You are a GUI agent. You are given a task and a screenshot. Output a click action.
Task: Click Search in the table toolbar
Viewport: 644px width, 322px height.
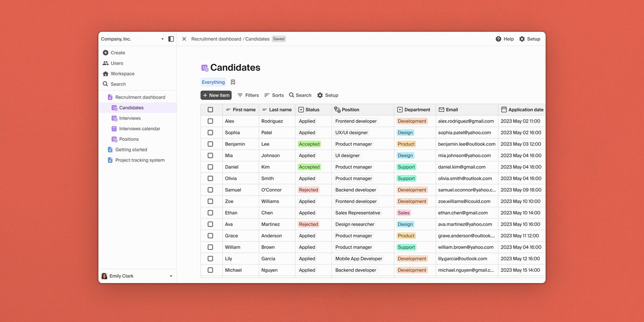(300, 95)
